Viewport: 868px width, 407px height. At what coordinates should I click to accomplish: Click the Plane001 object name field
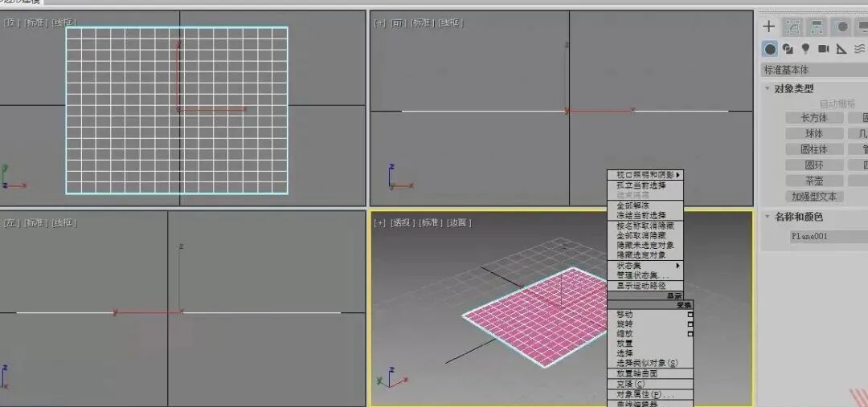pos(829,236)
